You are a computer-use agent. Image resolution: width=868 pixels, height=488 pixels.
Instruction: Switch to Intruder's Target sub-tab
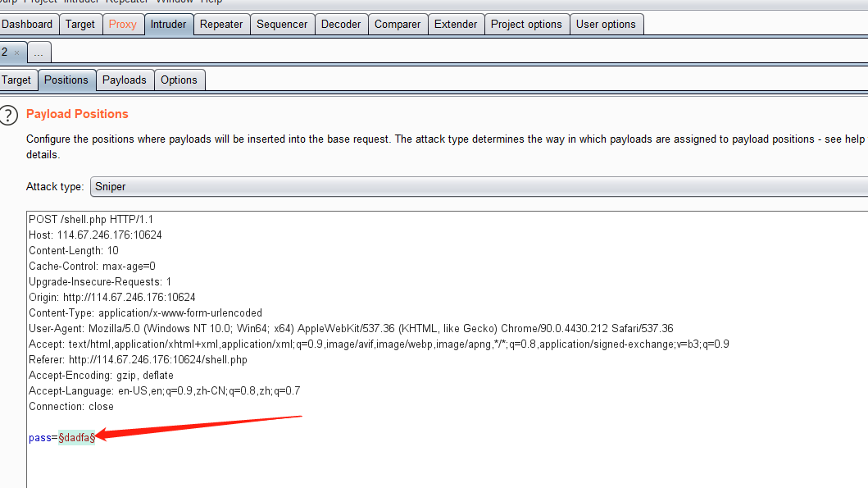16,80
